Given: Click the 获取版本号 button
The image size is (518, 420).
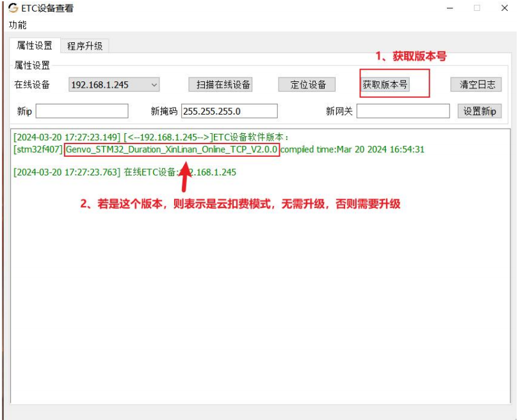Looking at the screenshot, I should point(385,85).
